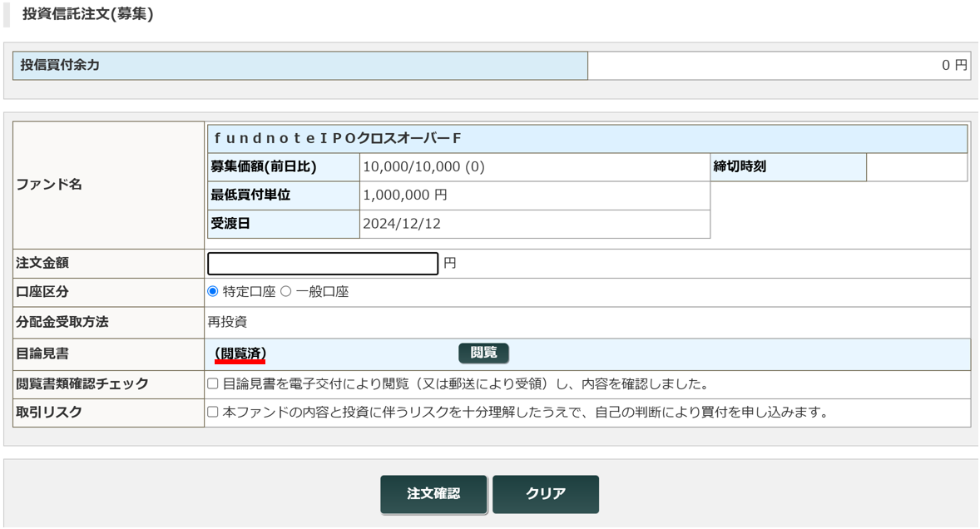The width and height of the screenshot is (980, 529).
Task: Select the 特定口座 radio button
Action: 213,292
